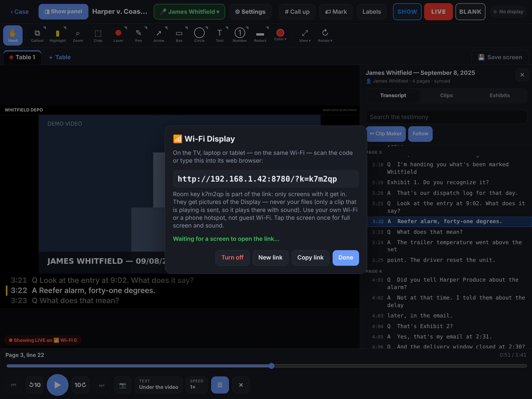Click Done in Wi-Fi Display dialog

click(x=346, y=258)
